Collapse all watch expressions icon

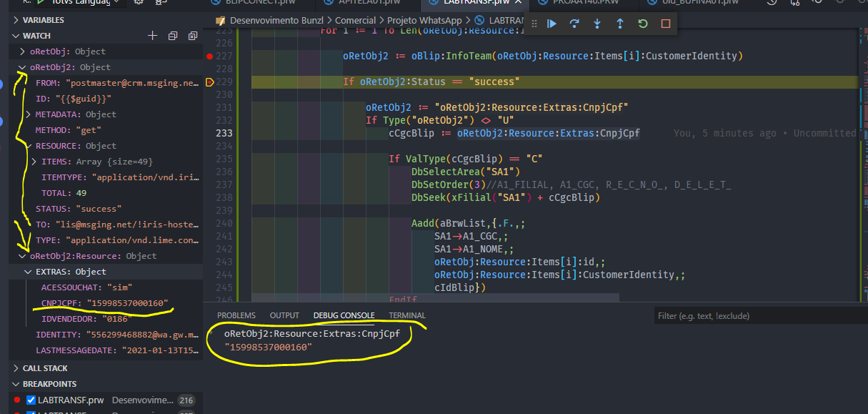coord(172,36)
